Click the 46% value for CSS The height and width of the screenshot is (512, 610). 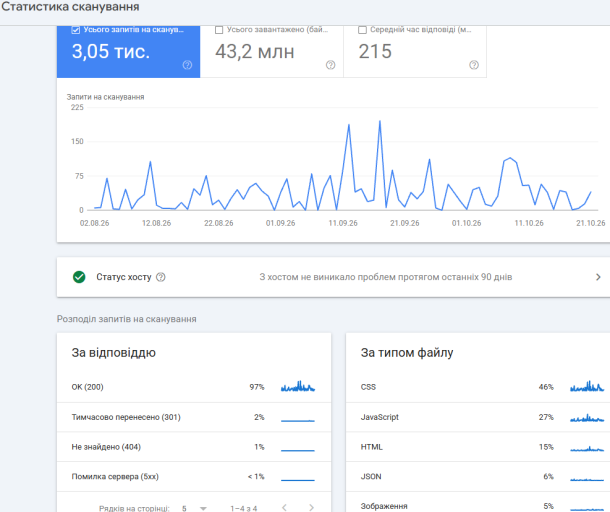[546, 387]
